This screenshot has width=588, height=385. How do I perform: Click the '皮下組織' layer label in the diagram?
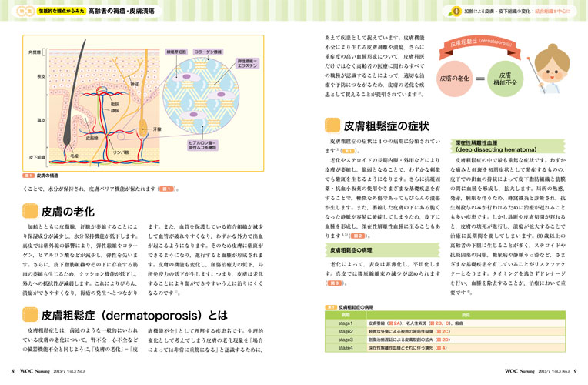click(x=37, y=157)
